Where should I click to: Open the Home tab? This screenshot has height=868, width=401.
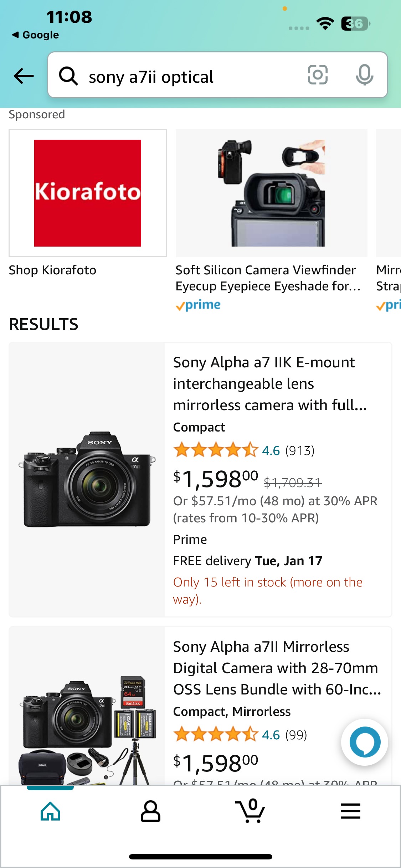pyautogui.click(x=50, y=811)
